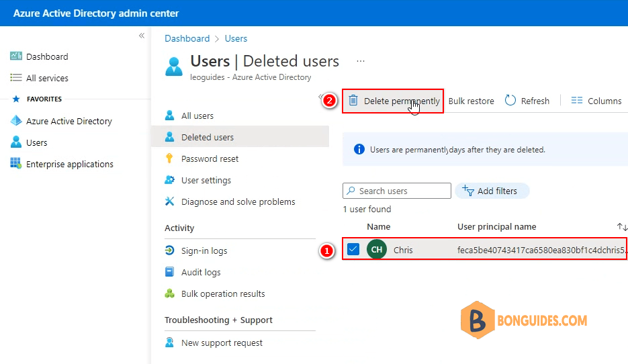Click Troubleshooting + Support section heading
Viewport: 628px width, 364px height.
218,320
